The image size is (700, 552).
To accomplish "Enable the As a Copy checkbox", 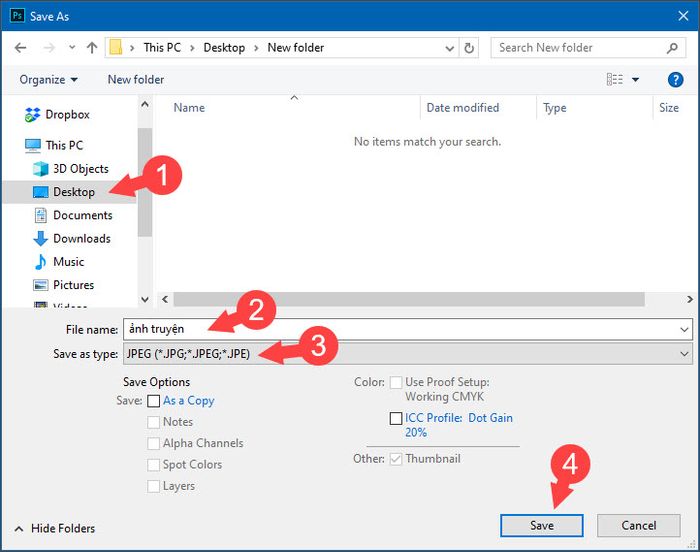I will tap(153, 401).
